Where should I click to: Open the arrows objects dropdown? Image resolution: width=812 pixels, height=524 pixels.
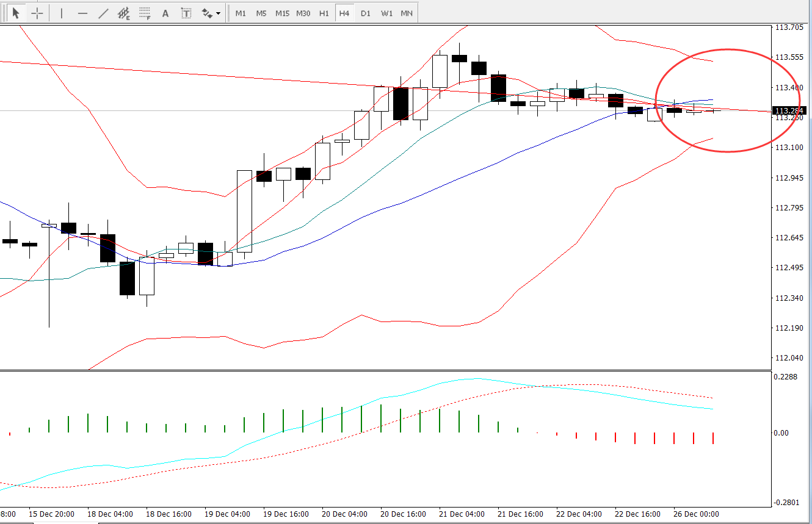pyautogui.click(x=211, y=13)
